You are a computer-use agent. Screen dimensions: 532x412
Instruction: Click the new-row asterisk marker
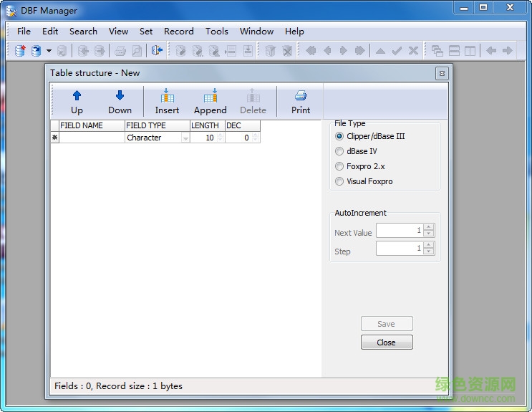pyautogui.click(x=54, y=138)
